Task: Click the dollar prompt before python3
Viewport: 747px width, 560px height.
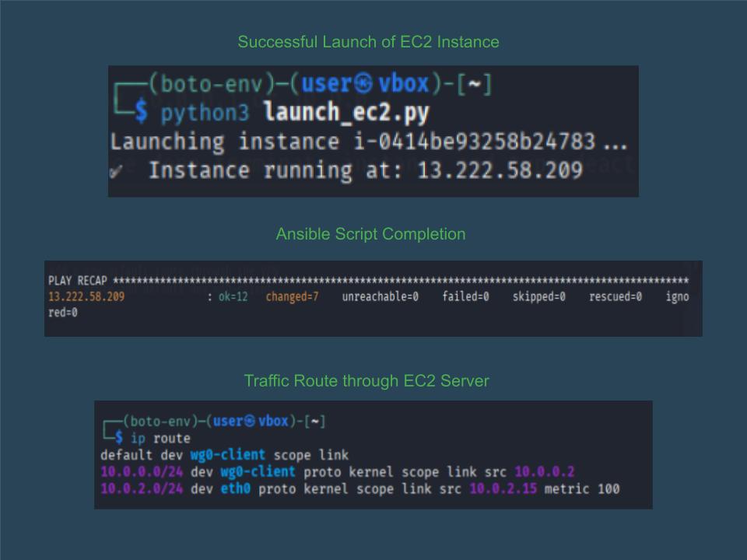Action: click(x=141, y=113)
